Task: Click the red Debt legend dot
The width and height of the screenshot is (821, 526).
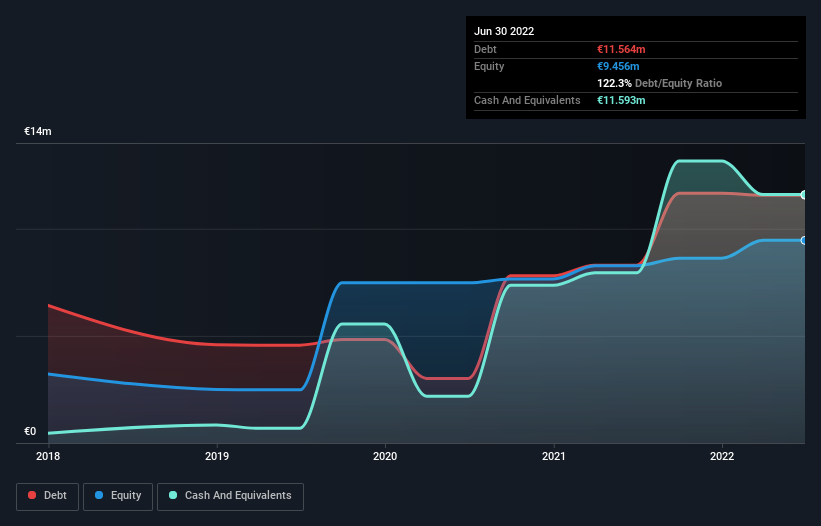Action: [x=32, y=495]
